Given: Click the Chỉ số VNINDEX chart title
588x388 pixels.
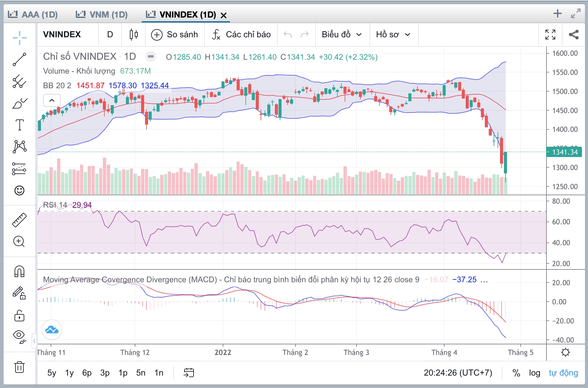Looking at the screenshot, I should (79, 56).
